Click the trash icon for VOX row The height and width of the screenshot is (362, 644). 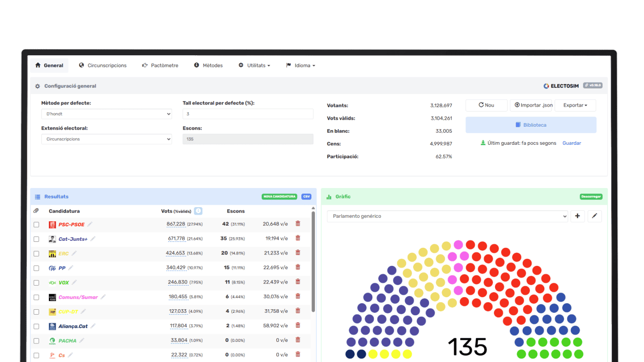click(x=298, y=282)
